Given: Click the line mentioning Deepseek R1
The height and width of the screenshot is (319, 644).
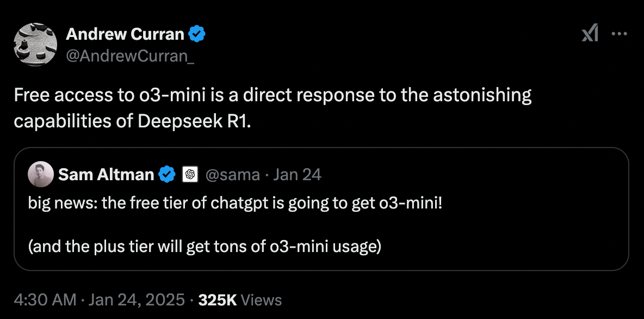Looking at the screenshot, I should [x=132, y=122].
